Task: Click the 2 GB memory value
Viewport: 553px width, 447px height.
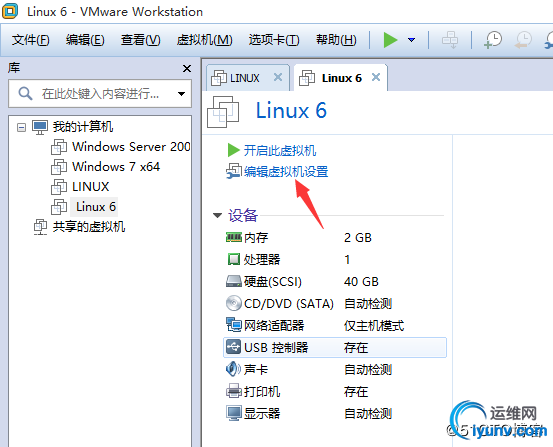Action: click(x=358, y=237)
